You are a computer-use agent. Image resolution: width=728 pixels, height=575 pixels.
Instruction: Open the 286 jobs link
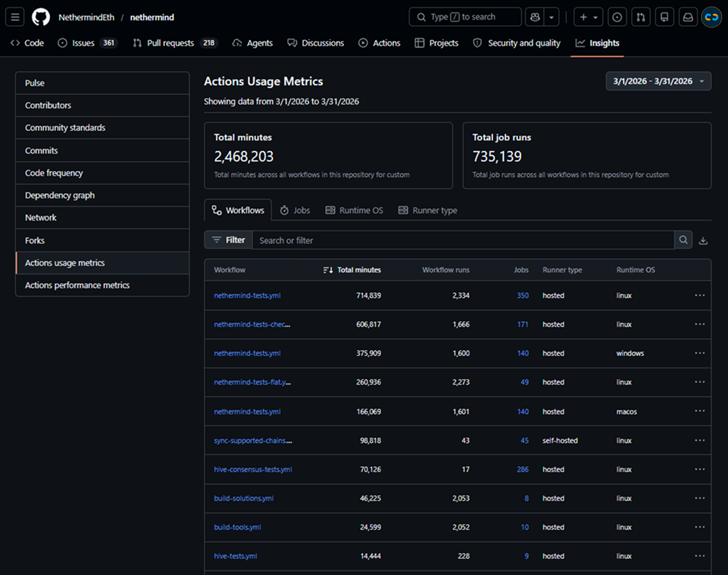pos(523,469)
